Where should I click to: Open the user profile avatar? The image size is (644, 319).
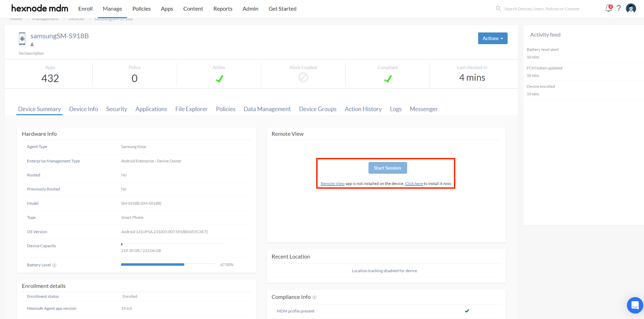point(631,8)
